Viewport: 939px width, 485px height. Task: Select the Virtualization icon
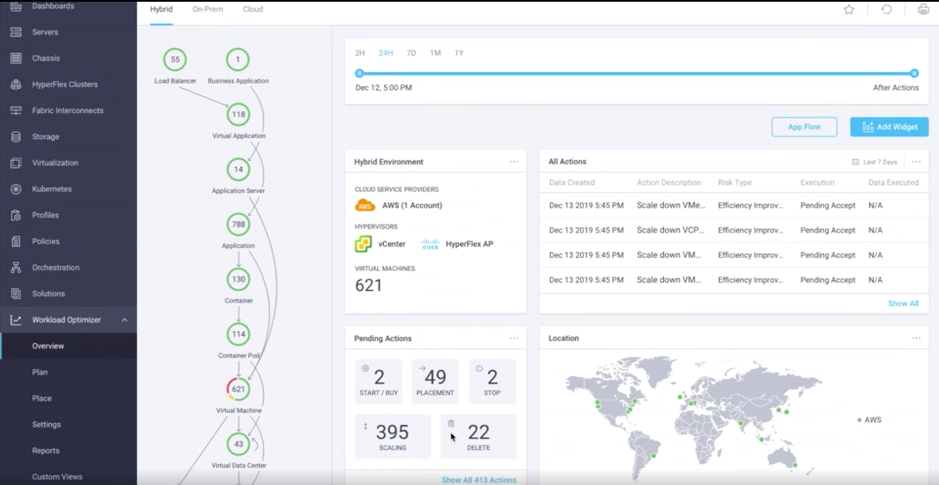pyautogui.click(x=16, y=163)
